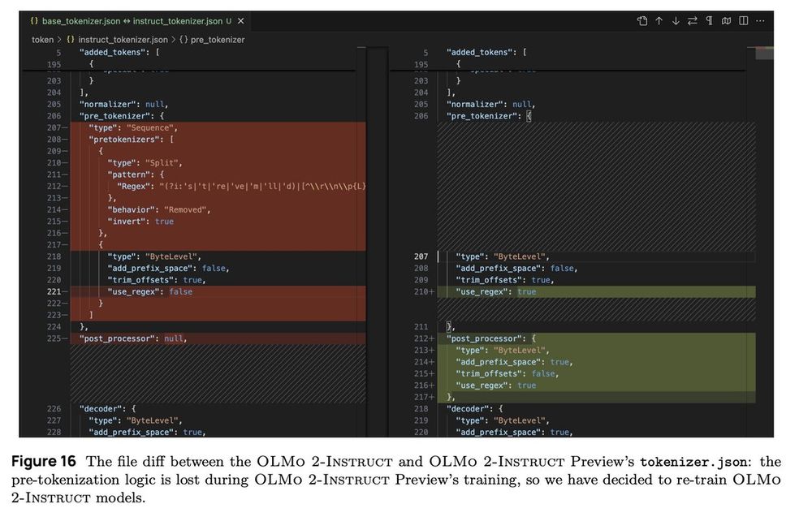Click "use_regex": true on right line 216
This screenshot has height=517, width=812.
(496, 386)
